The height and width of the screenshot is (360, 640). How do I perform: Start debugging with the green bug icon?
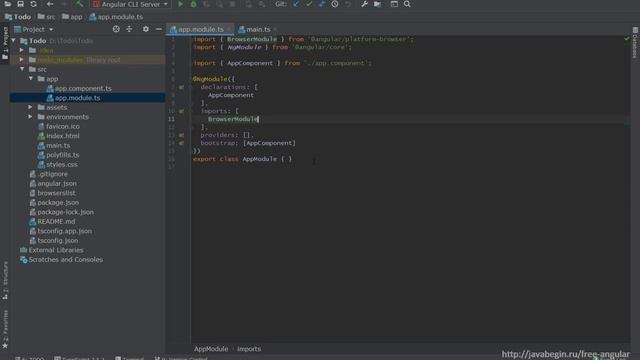pyautogui.click(x=193, y=4)
